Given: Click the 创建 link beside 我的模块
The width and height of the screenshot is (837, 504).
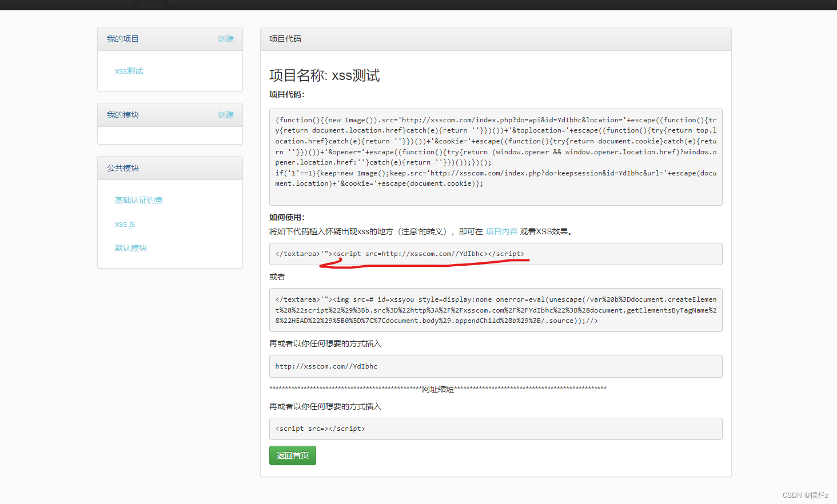Looking at the screenshot, I should click(226, 115).
